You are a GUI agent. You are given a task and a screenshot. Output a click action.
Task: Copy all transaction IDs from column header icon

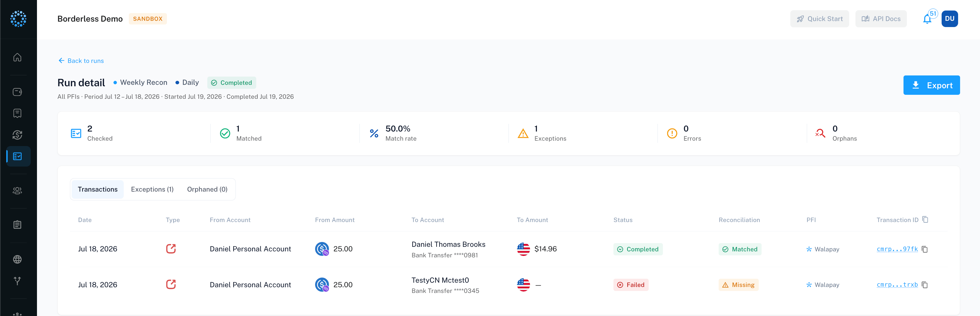tap(925, 220)
